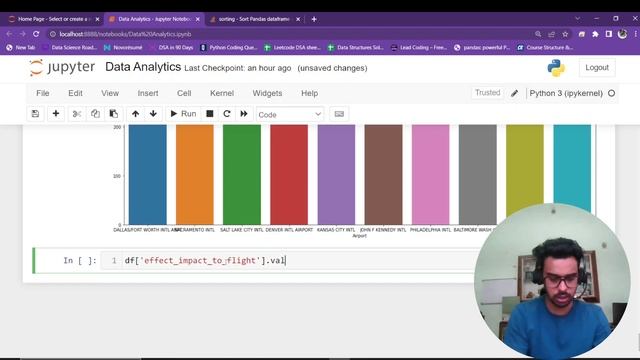Go back in the browser

[x=9, y=34]
